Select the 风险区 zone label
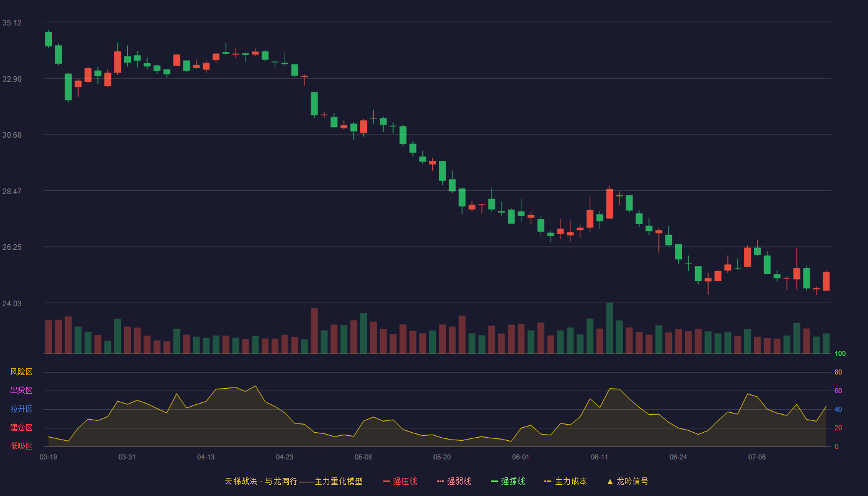868x496 pixels. point(21,372)
